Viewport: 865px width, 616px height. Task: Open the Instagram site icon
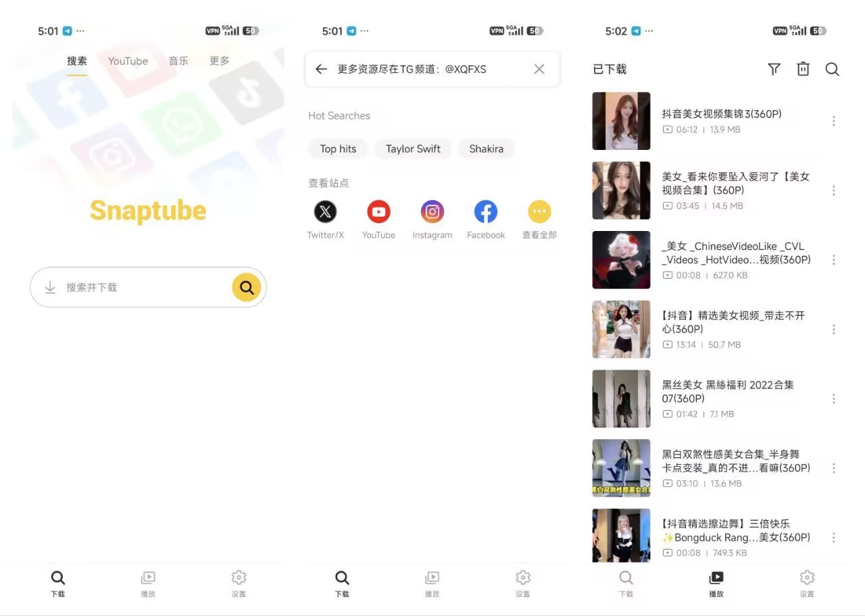[432, 212]
